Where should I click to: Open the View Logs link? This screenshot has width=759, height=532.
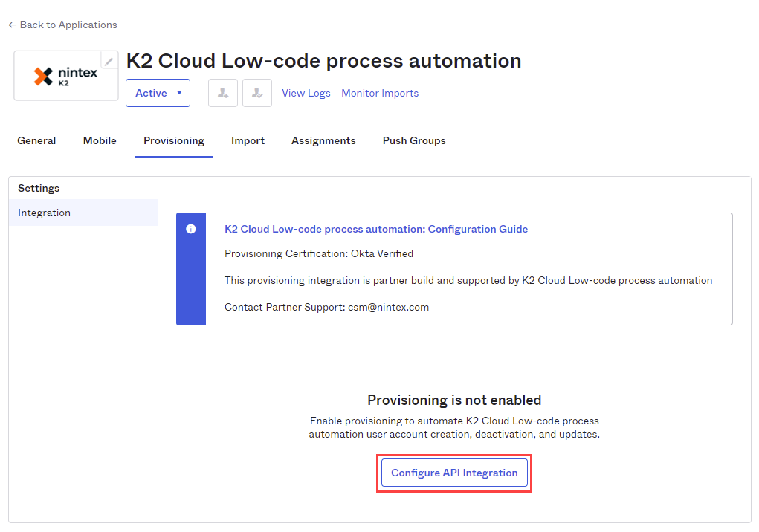(x=306, y=93)
